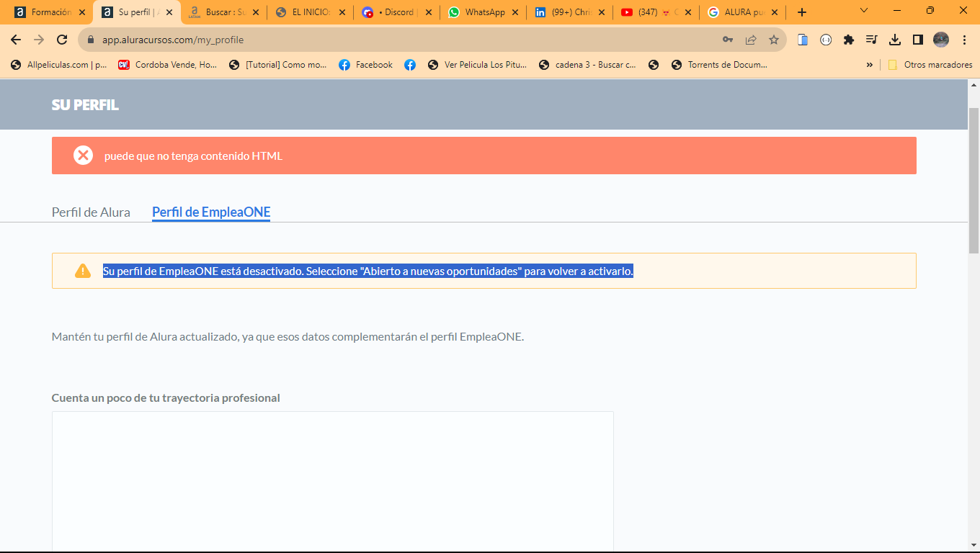Click the unlabeled Facebook icon bookmark
The height and width of the screenshot is (553, 980).
410,65
